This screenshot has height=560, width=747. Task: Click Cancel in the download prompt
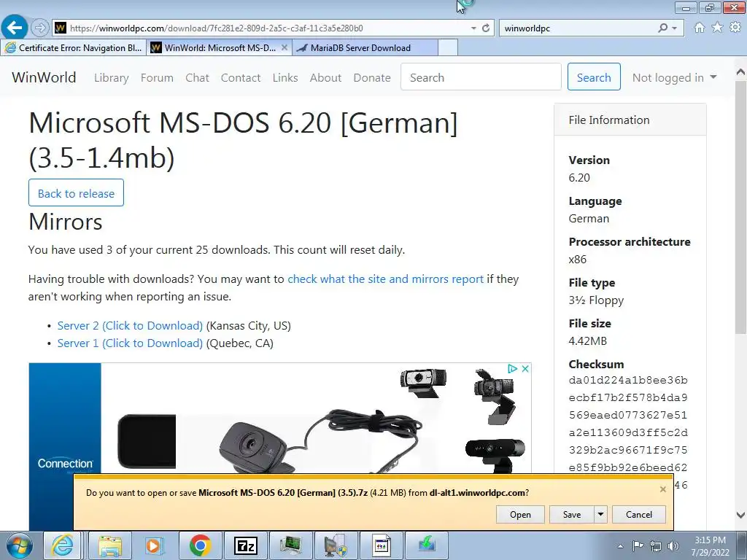coord(639,514)
